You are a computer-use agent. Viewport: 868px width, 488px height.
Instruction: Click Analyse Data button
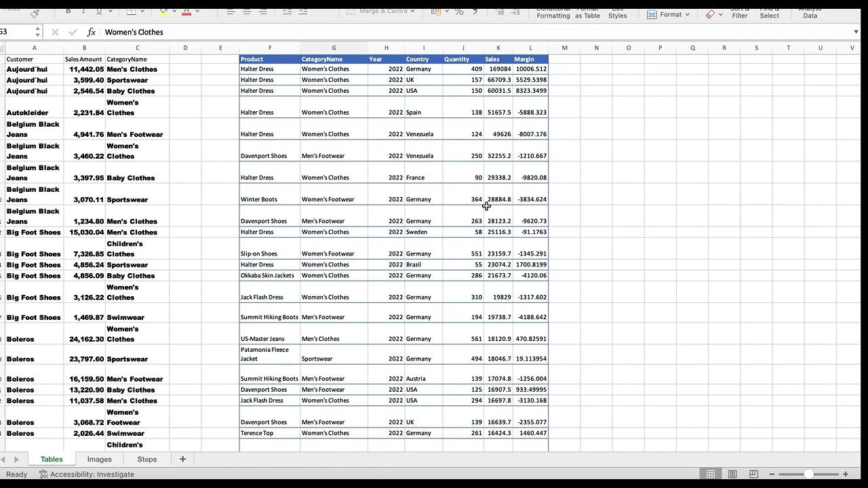pyautogui.click(x=810, y=13)
